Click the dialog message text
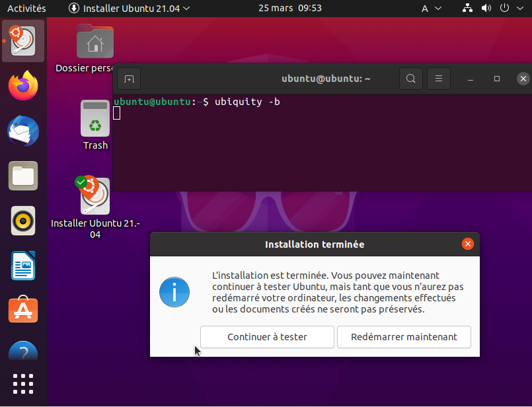The image size is (532, 407). (x=338, y=292)
